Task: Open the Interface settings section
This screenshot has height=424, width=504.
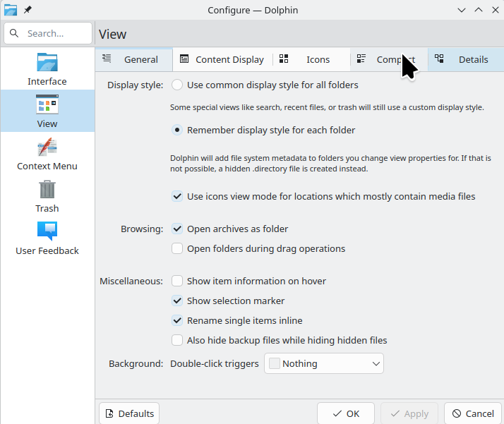Action: click(47, 68)
